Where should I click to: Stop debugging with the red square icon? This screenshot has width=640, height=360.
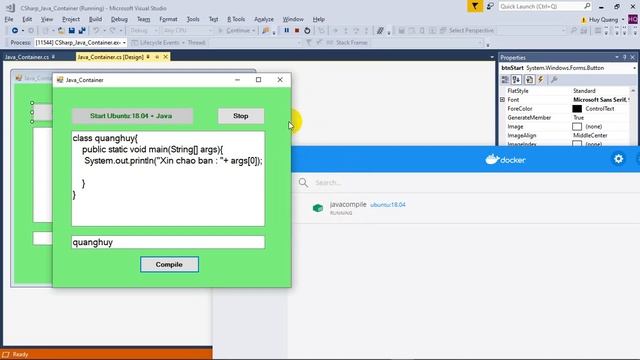(x=297, y=31)
